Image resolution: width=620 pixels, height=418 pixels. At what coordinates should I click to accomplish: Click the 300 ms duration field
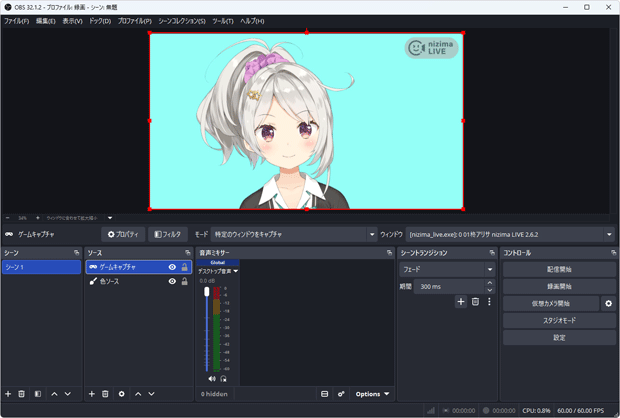coord(449,286)
